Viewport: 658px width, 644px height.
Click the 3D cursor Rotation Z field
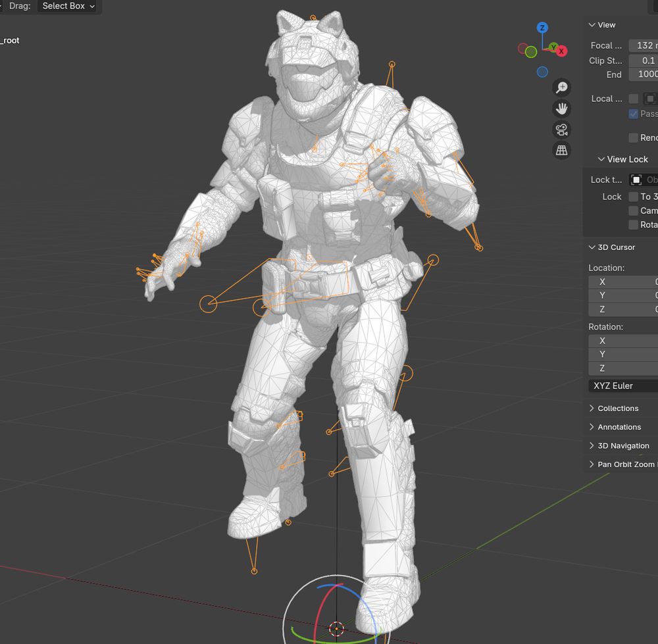click(x=623, y=368)
